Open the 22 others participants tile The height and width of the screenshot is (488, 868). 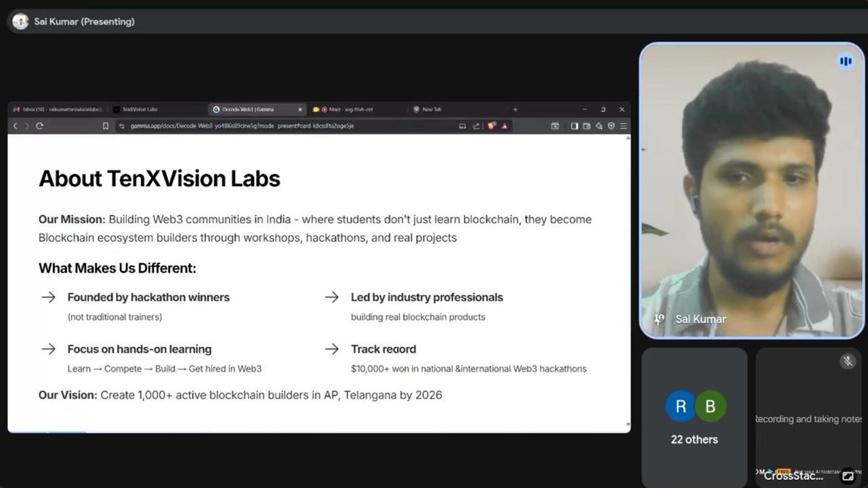694,417
